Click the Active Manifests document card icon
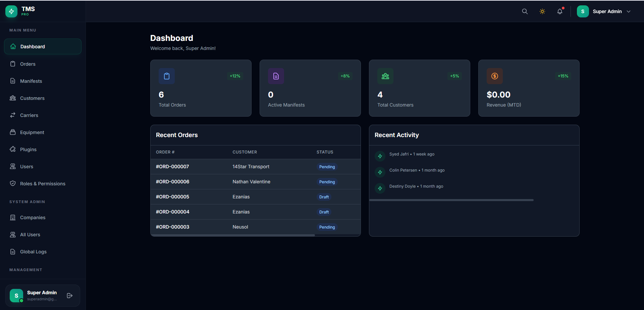644x310 pixels. (x=276, y=76)
